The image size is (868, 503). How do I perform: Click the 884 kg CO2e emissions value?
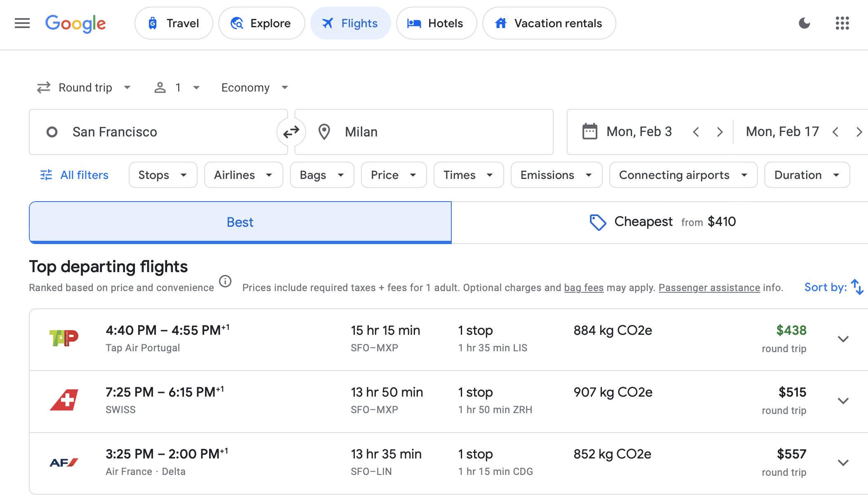[x=613, y=330]
